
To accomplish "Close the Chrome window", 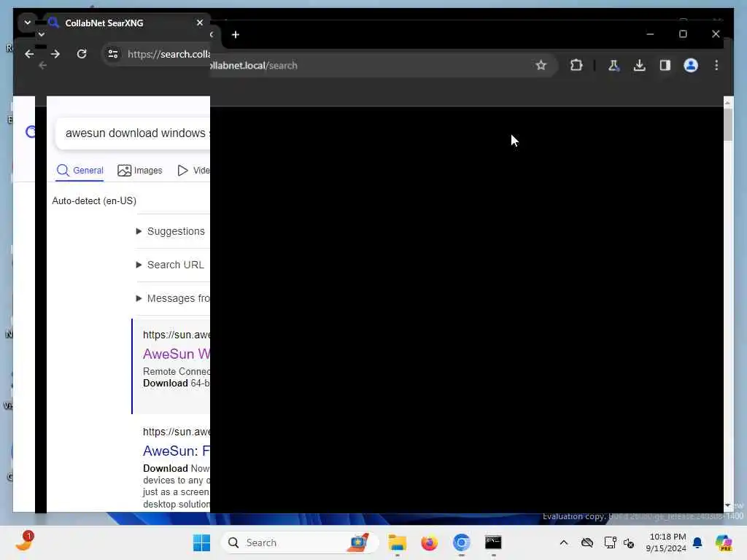I will [x=716, y=34].
